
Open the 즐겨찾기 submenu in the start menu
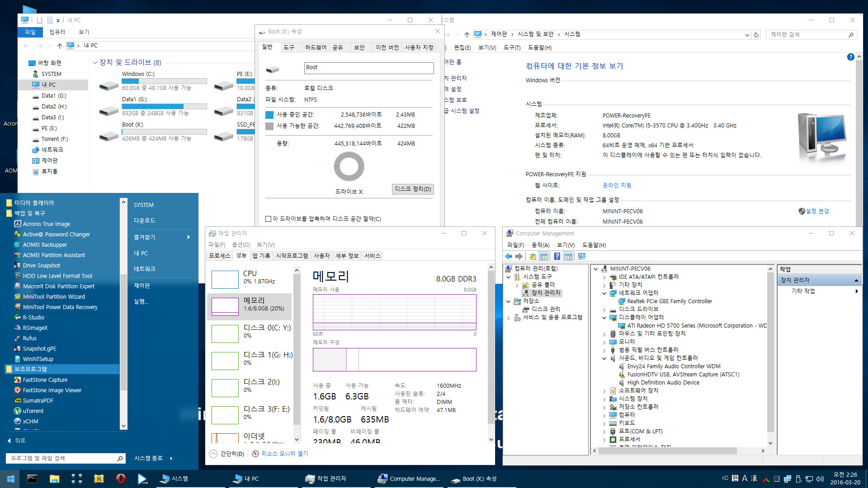click(x=162, y=237)
